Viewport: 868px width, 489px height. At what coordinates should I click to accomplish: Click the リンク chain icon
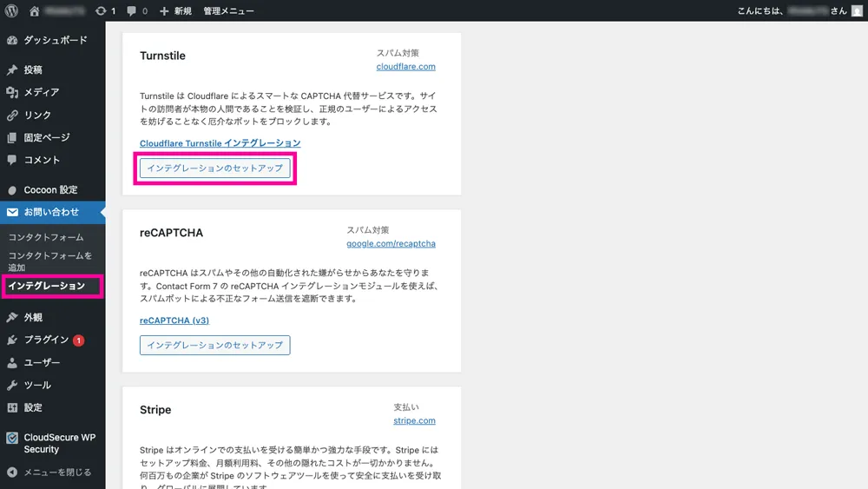pos(12,116)
